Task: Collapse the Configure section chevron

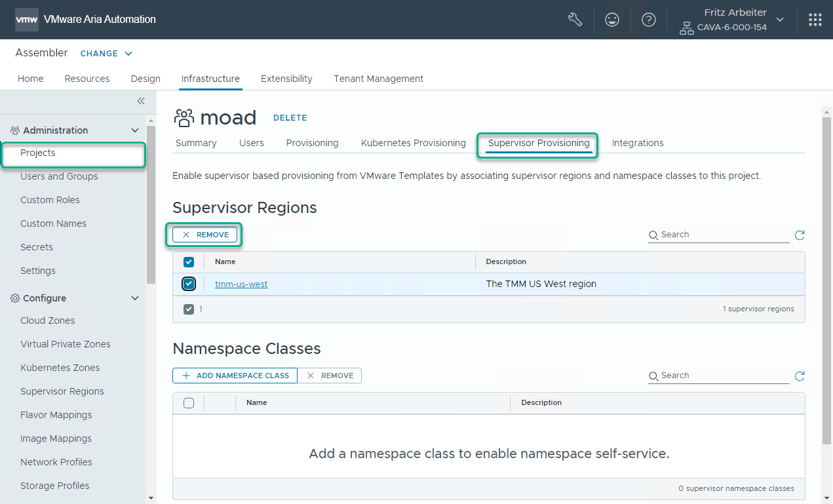Action: pyautogui.click(x=135, y=298)
